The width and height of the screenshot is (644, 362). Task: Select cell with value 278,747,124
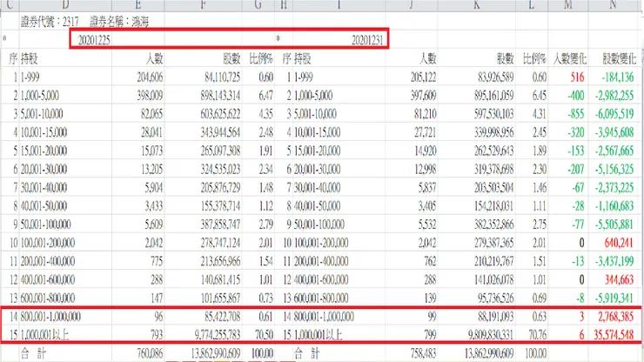pyautogui.click(x=220, y=243)
